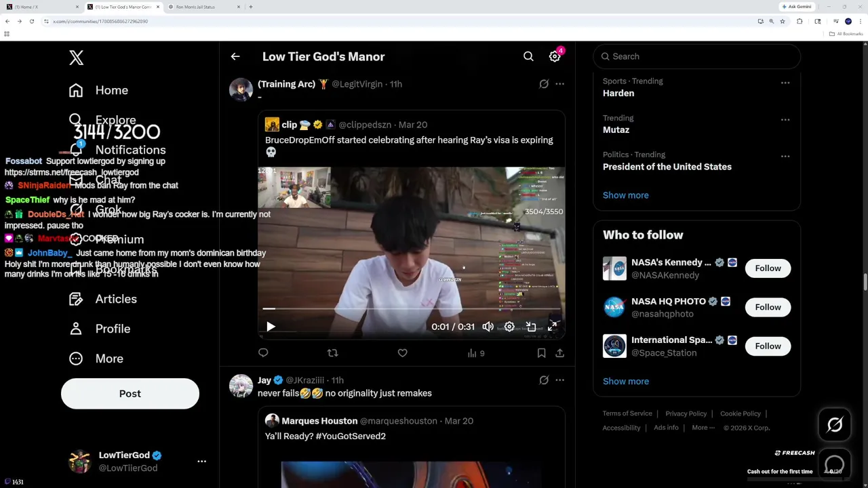Open the LowTierGod account avatar
The image size is (868, 488).
79,462
